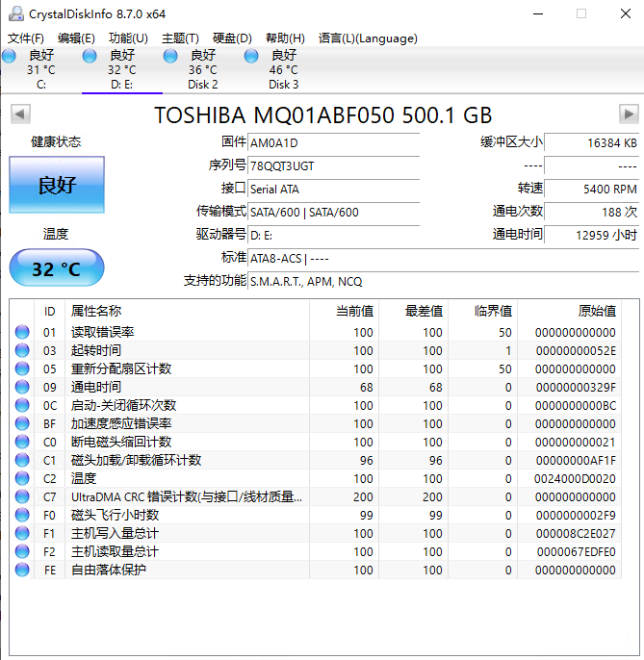Switch to the Disk 2 tab
This screenshot has height=660, width=644.
pyautogui.click(x=202, y=70)
